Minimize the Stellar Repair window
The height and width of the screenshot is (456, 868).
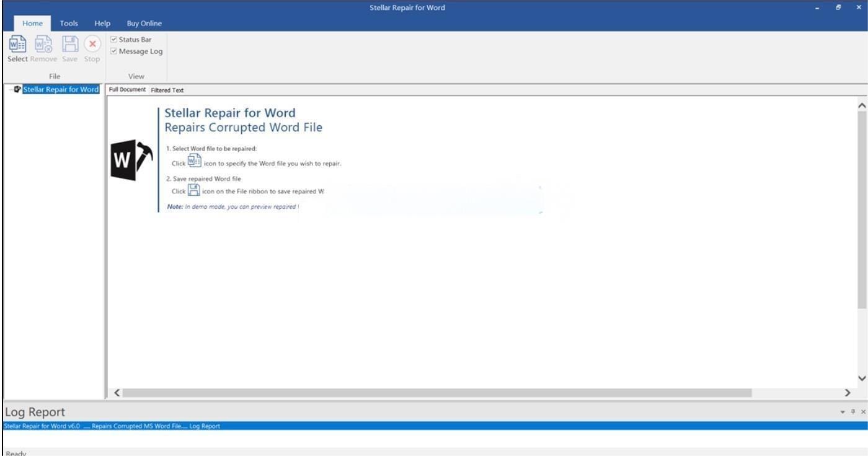tap(817, 7)
